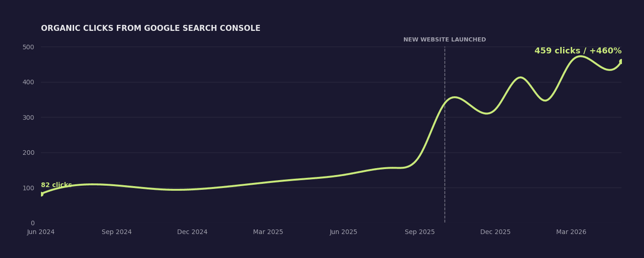Click the 'Jun 2024' x-axis label
644x258 pixels.
(x=41, y=232)
